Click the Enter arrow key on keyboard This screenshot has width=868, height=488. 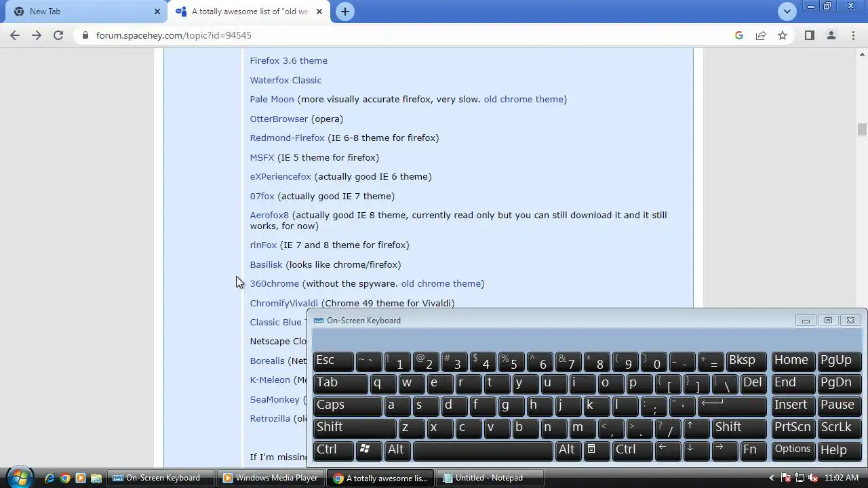coord(732,406)
